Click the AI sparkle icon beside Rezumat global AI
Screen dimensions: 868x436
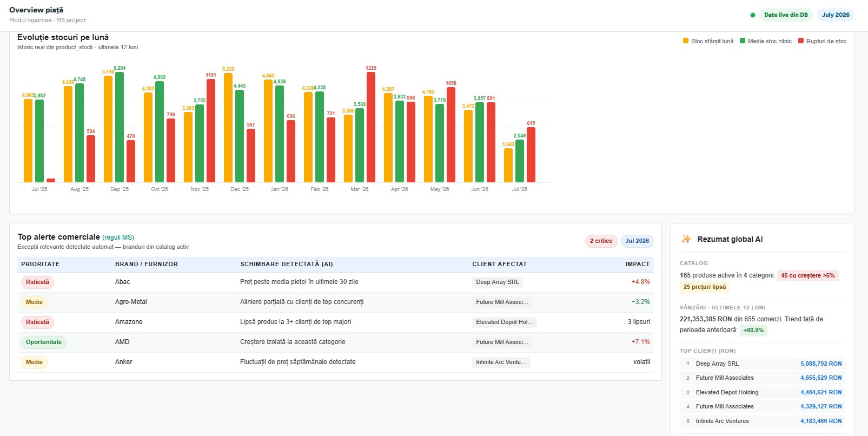(x=686, y=239)
